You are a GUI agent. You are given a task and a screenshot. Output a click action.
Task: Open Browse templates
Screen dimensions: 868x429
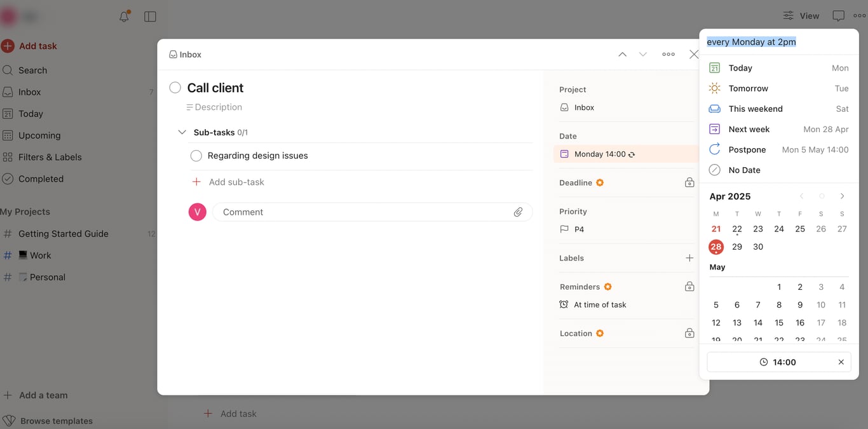(x=57, y=420)
